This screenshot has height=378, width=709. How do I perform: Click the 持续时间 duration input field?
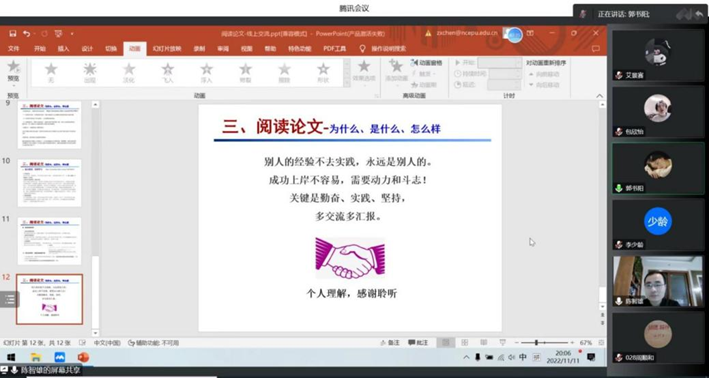pyautogui.click(x=506, y=74)
